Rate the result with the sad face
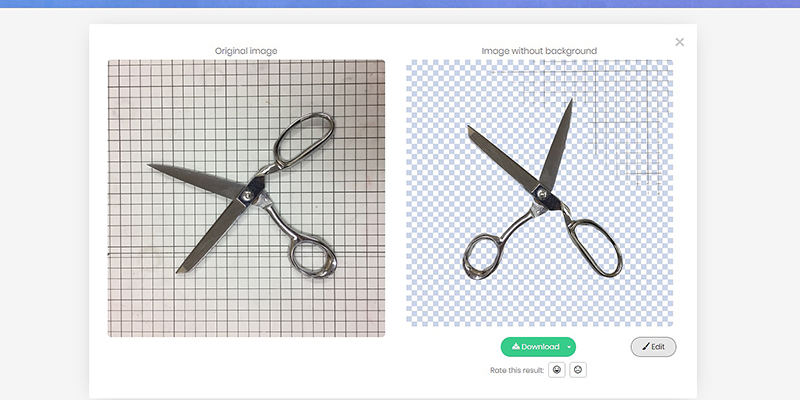Screen dimensions: 800x400 pos(578,370)
